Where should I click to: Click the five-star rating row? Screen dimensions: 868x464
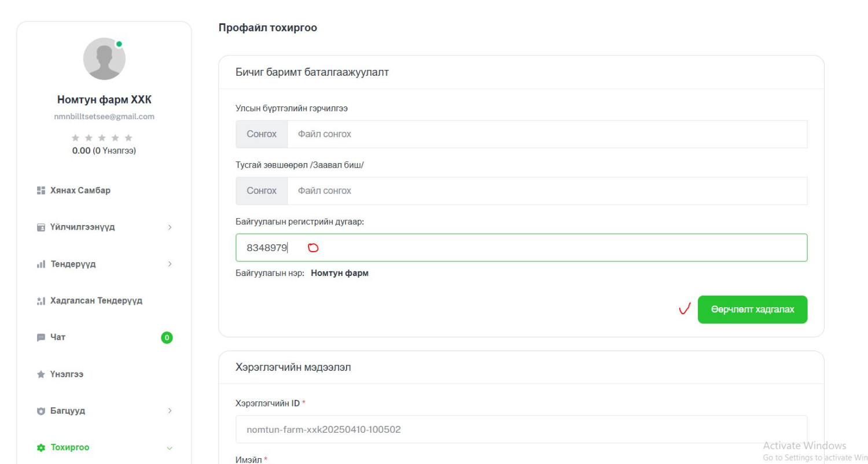(x=102, y=138)
